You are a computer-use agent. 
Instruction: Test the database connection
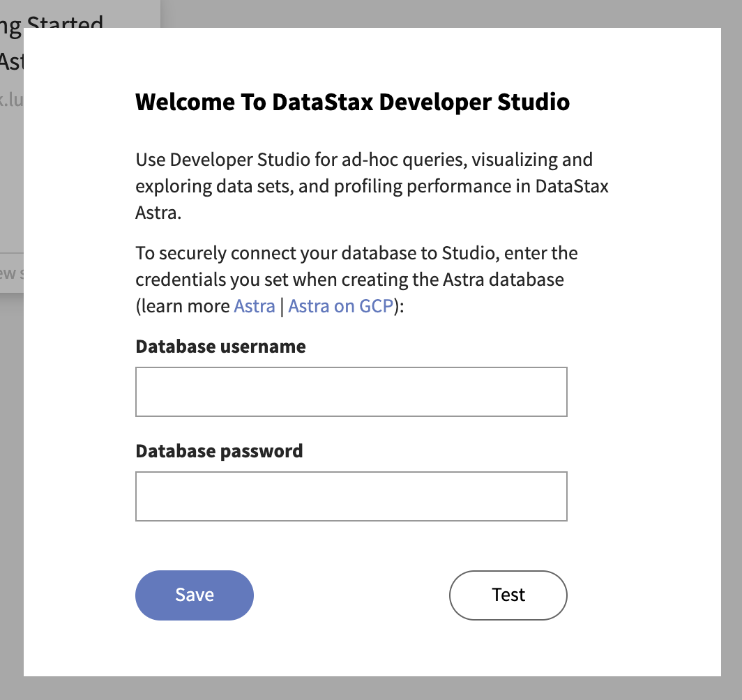[508, 595]
